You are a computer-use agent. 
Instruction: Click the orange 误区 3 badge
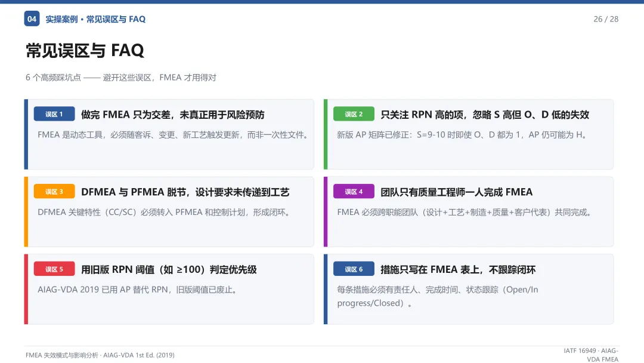[54, 191]
